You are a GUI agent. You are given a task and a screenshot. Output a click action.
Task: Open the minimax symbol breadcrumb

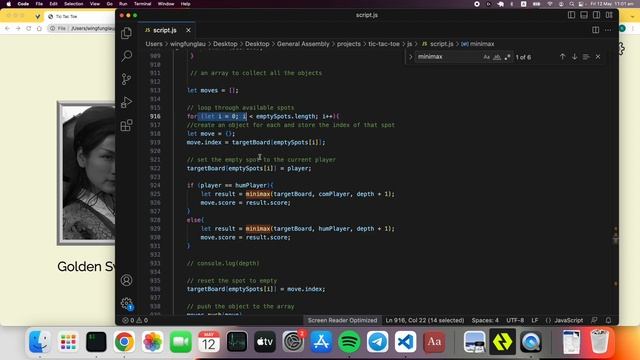coord(478,44)
